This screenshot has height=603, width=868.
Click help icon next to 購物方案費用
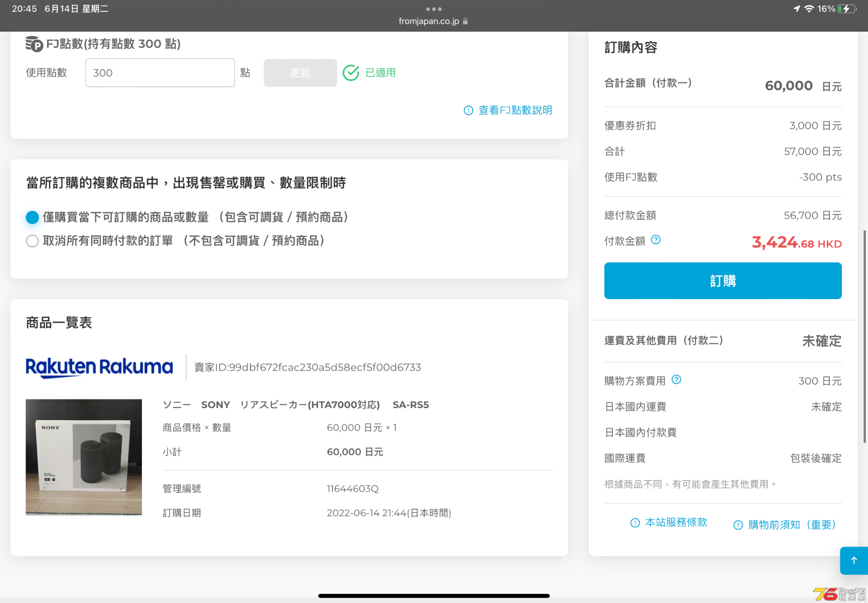pos(676,380)
